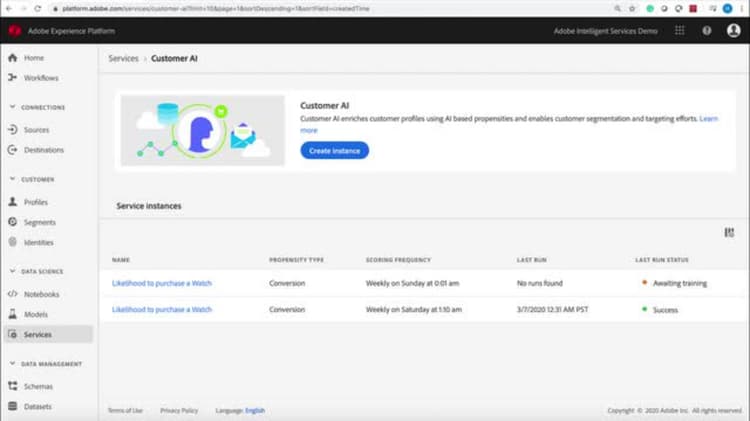Reload the page in browser
The image size is (750, 421).
coord(38,9)
